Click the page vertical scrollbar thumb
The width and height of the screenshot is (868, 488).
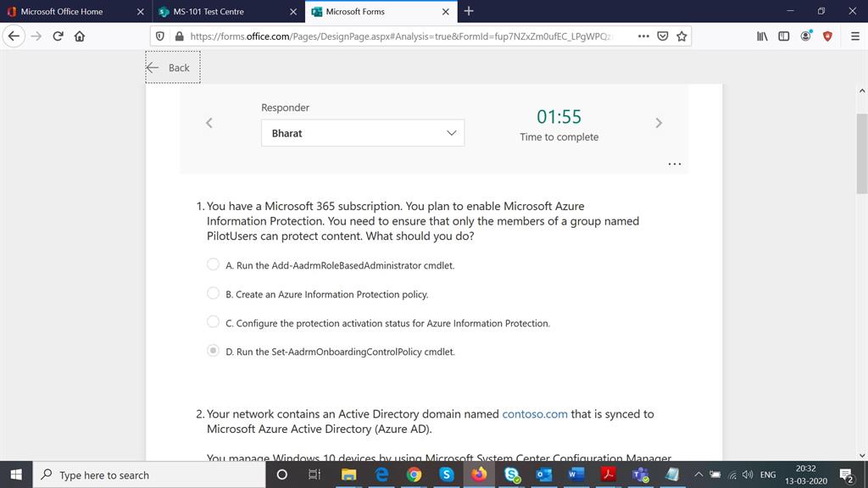click(x=862, y=154)
